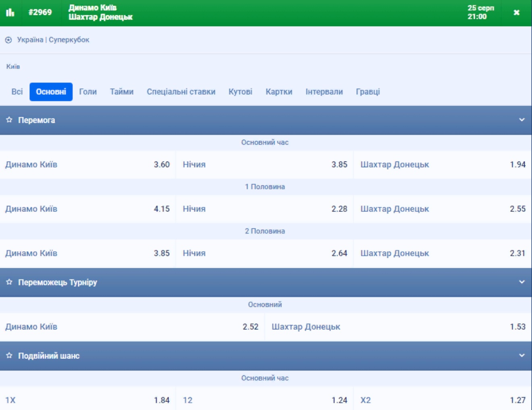The image size is (532, 410).
Task: Click the Київ location label
Action: [13, 66]
